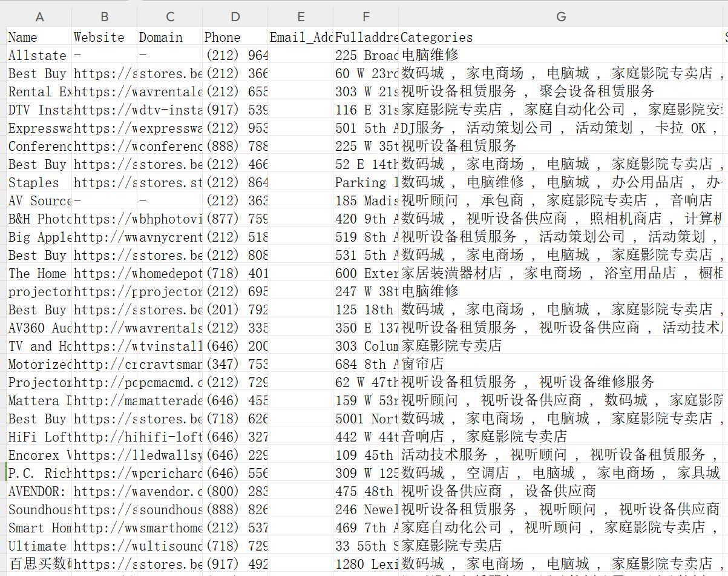728x576 pixels.
Task: Select the "音响店" categories cell in HiFi Loft row
Action: 561,437
